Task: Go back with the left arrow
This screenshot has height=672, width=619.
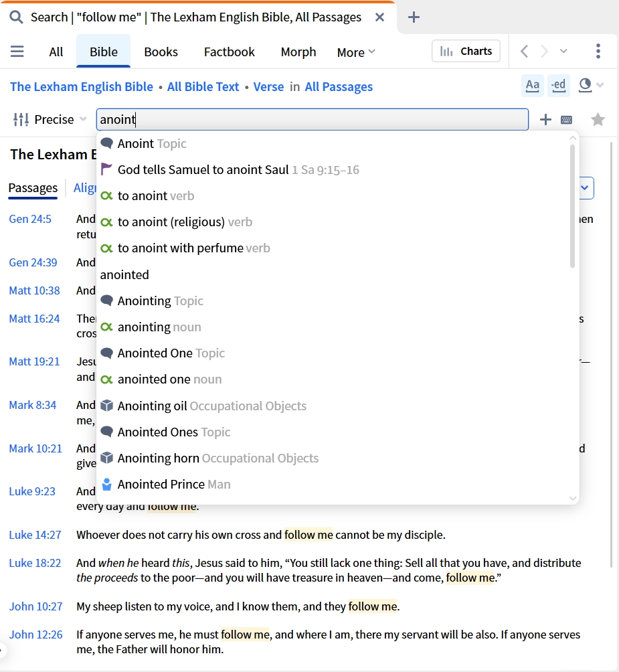Action: [524, 52]
